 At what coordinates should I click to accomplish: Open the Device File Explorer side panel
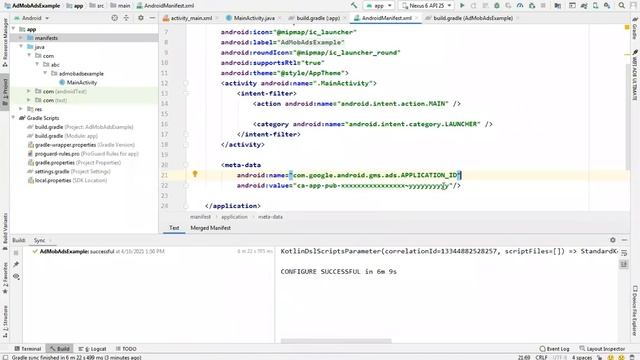[635, 311]
